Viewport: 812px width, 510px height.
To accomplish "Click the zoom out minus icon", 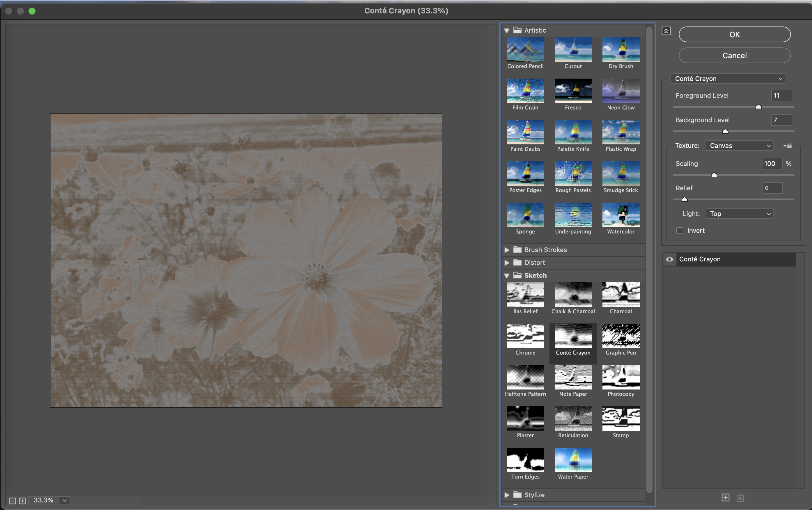I will (12, 501).
